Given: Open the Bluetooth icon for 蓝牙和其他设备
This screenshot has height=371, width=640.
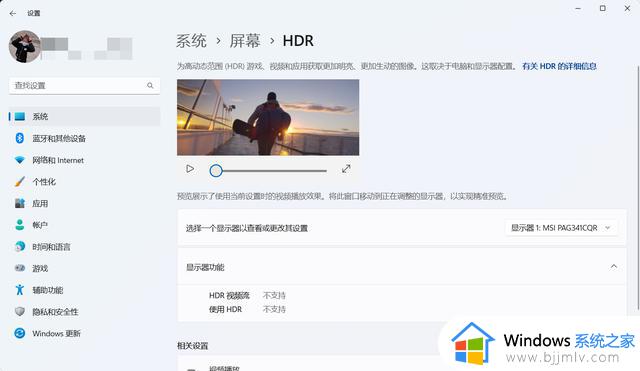Looking at the screenshot, I should click(x=20, y=138).
